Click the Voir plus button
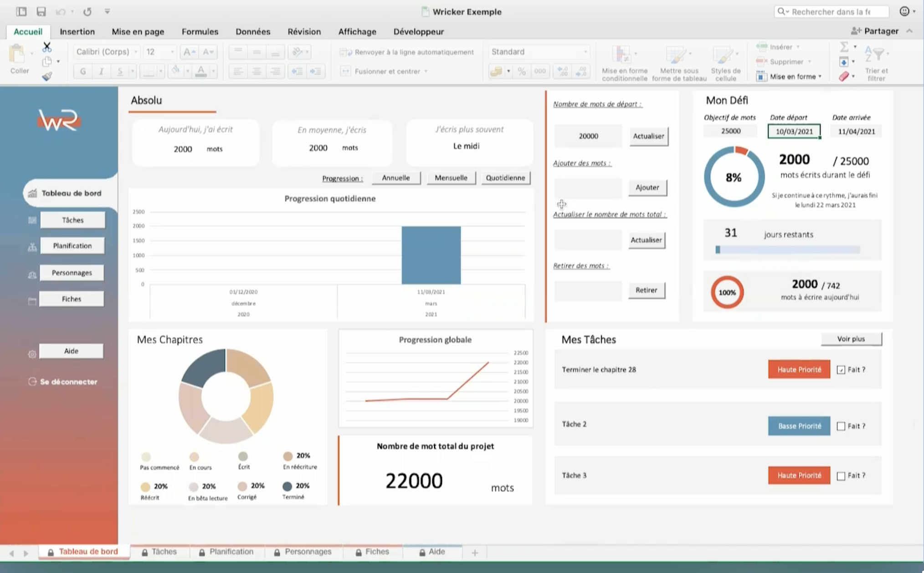Viewport: 924px width, 573px height. pyautogui.click(x=851, y=339)
